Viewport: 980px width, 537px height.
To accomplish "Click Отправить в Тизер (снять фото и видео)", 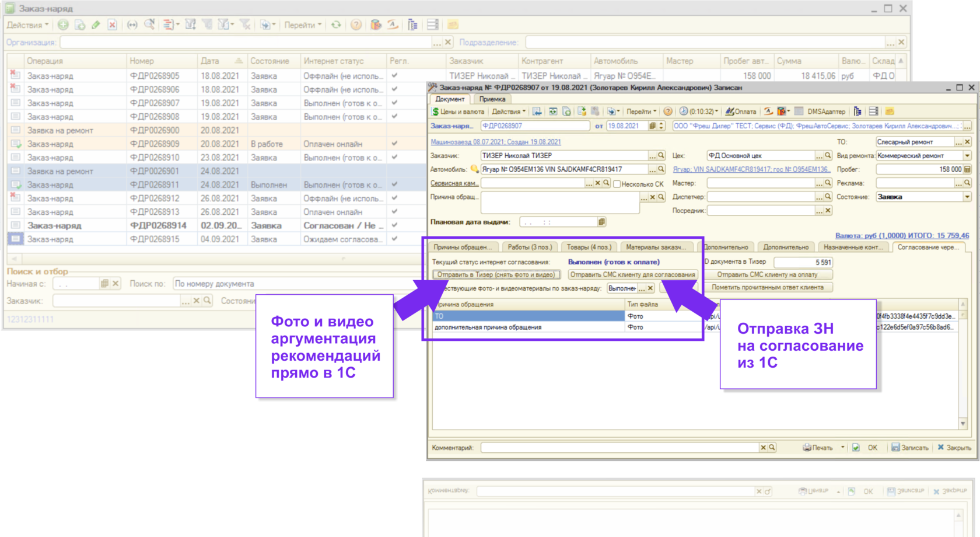I will pos(496,275).
